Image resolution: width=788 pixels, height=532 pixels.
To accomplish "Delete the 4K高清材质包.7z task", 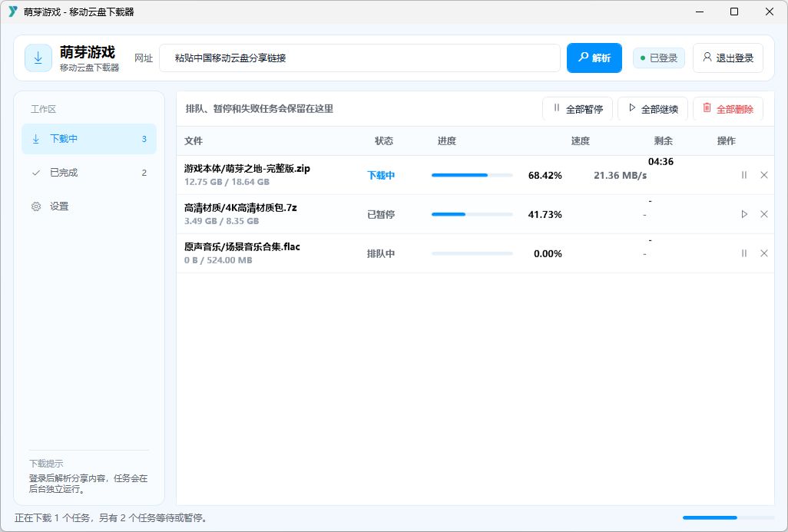I will tap(764, 214).
